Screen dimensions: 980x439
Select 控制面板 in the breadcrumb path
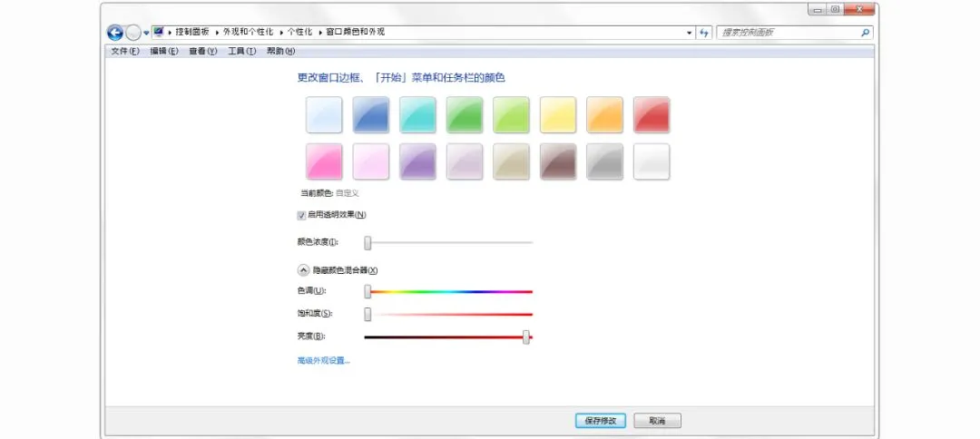tap(191, 32)
